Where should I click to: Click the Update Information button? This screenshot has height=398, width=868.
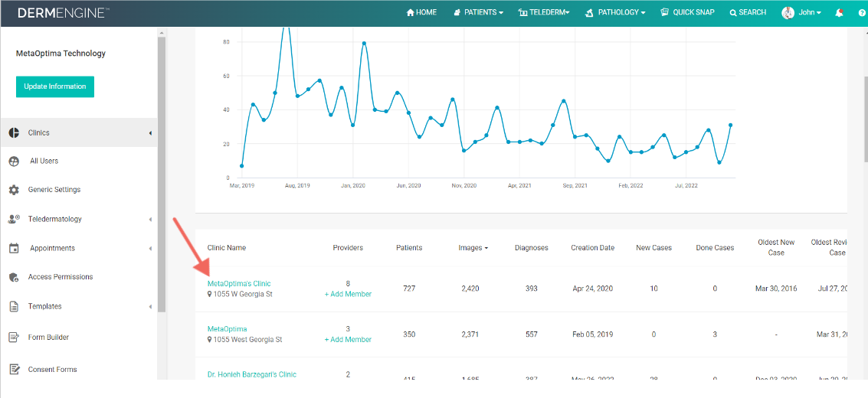[55, 86]
